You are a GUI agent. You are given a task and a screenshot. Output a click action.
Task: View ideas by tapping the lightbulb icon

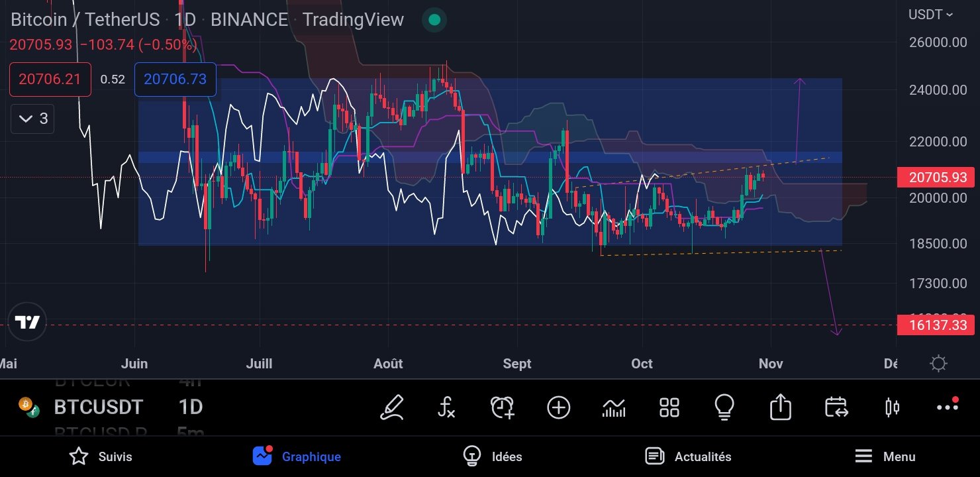(724, 407)
